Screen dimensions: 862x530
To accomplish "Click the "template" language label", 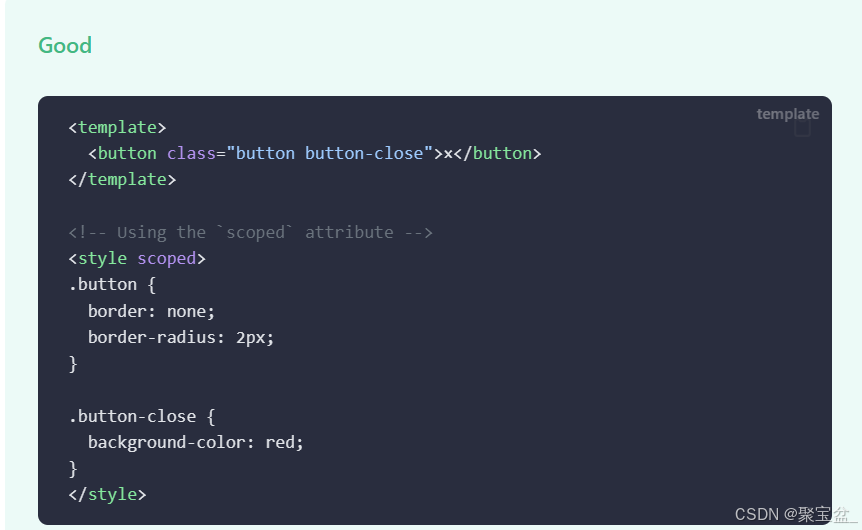I will point(787,114).
